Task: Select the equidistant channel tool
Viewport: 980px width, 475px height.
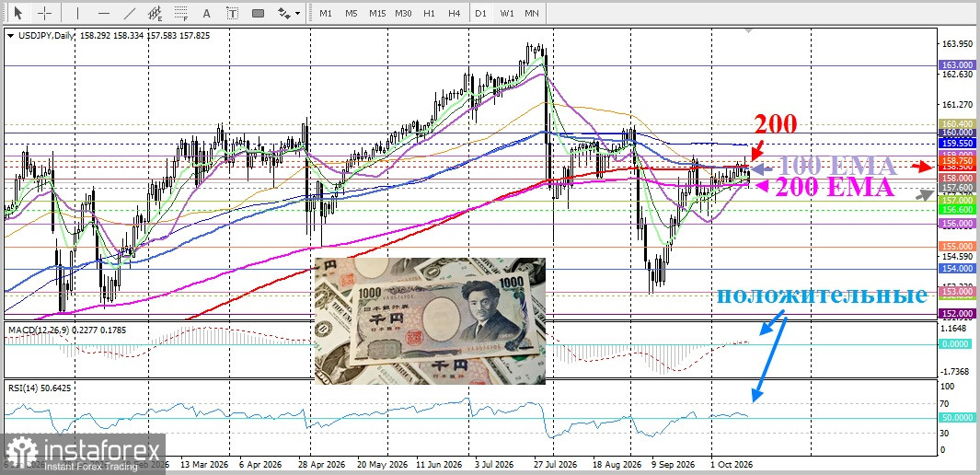Action: point(156,13)
